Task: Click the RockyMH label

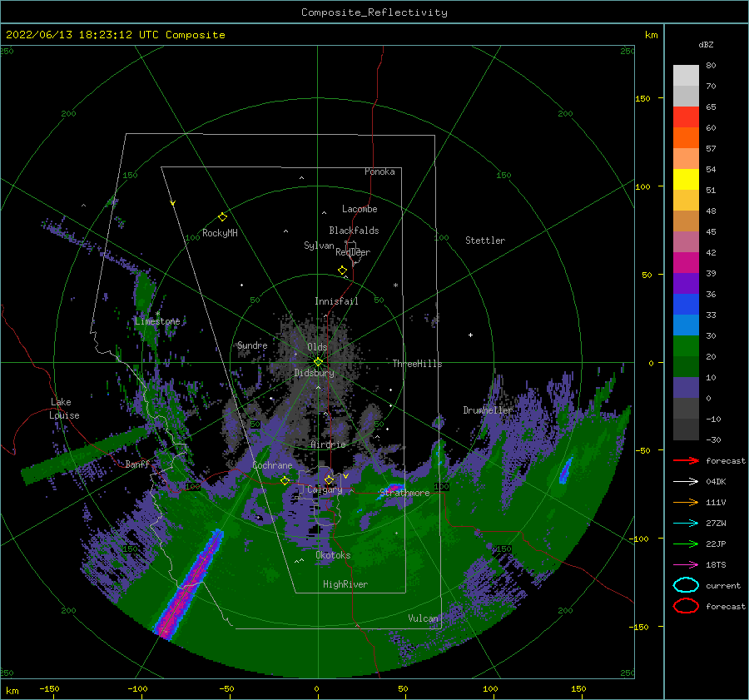Action: [x=220, y=233]
